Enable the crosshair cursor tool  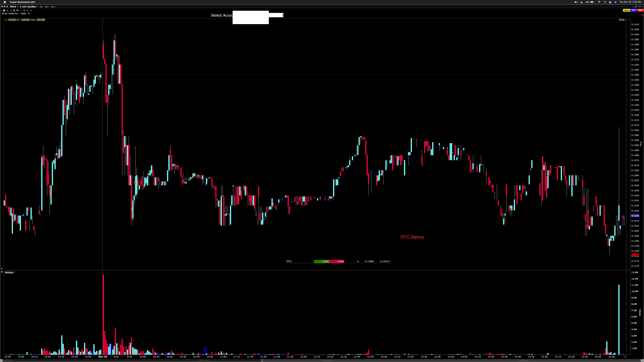[x=21, y=11]
